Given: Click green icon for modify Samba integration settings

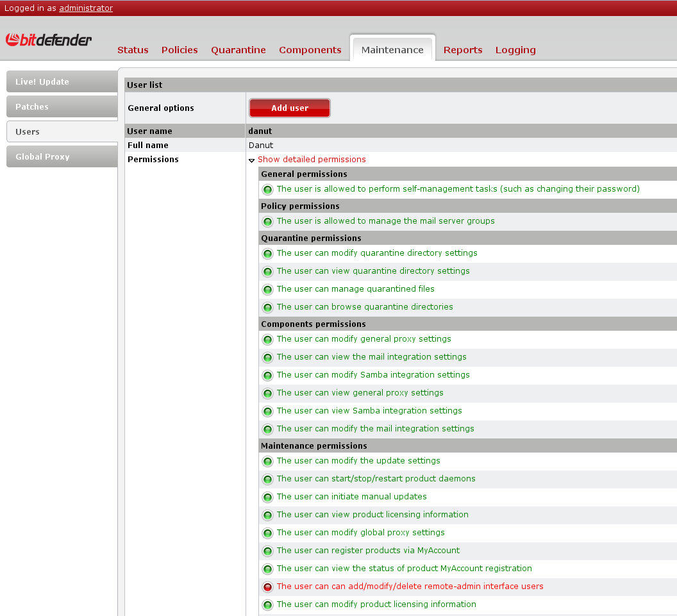Looking at the screenshot, I should point(267,376).
